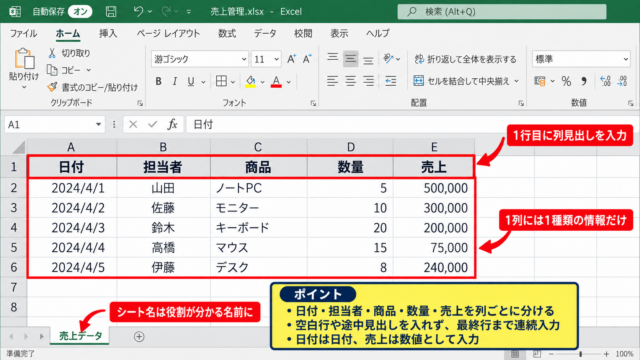Open the ページ レイアウト tab
This screenshot has width=640, height=360.
point(168,33)
